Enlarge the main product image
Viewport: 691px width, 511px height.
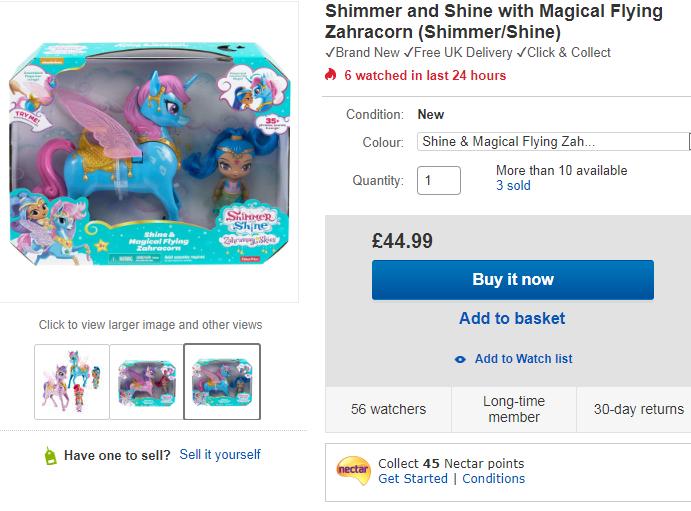coord(150,150)
